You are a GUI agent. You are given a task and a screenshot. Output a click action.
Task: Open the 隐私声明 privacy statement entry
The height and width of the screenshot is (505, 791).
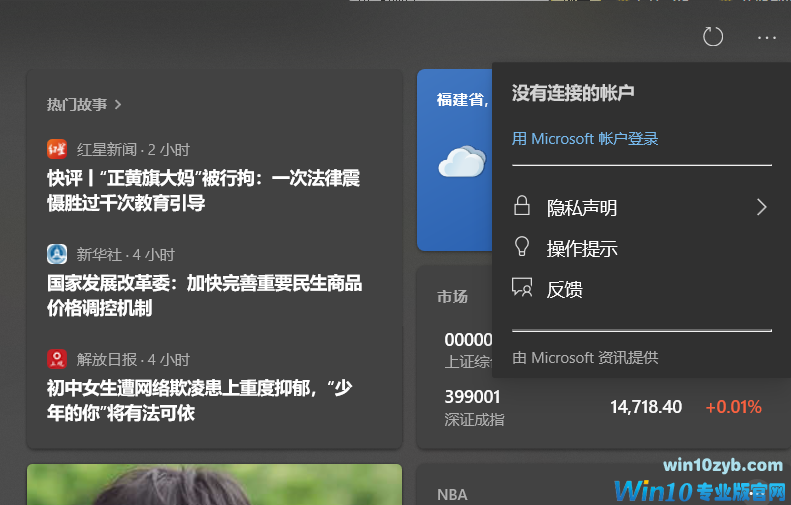[x=642, y=207]
